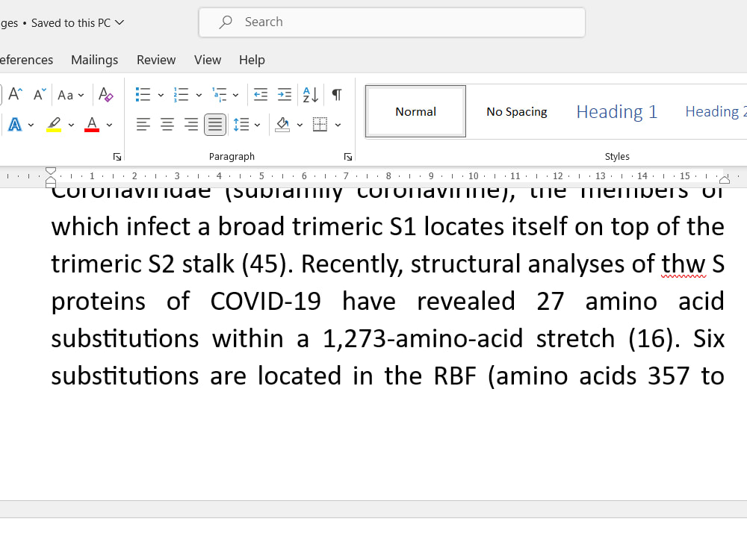Center the paragraph text
747x560 pixels.
pyautogui.click(x=167, y=125)
